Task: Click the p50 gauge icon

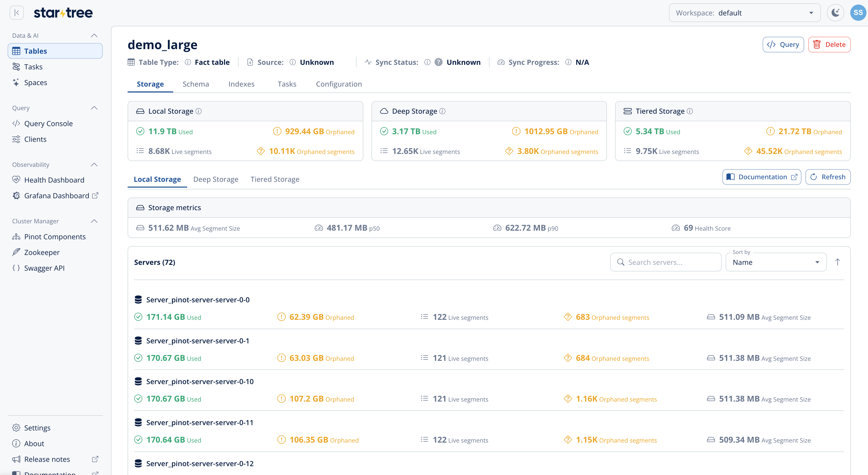Action: pyautogui.click(x=319, y=228)
